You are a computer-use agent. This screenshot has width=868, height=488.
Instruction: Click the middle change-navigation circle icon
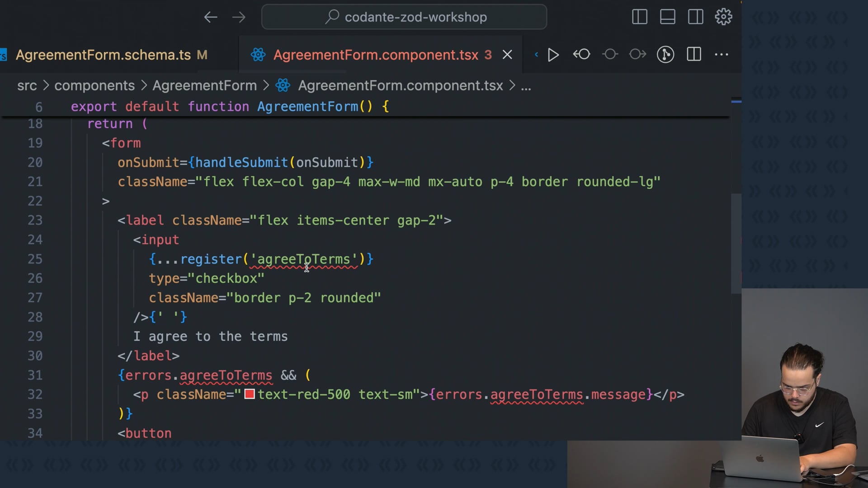pyautogui.click(x=610, y=55)
